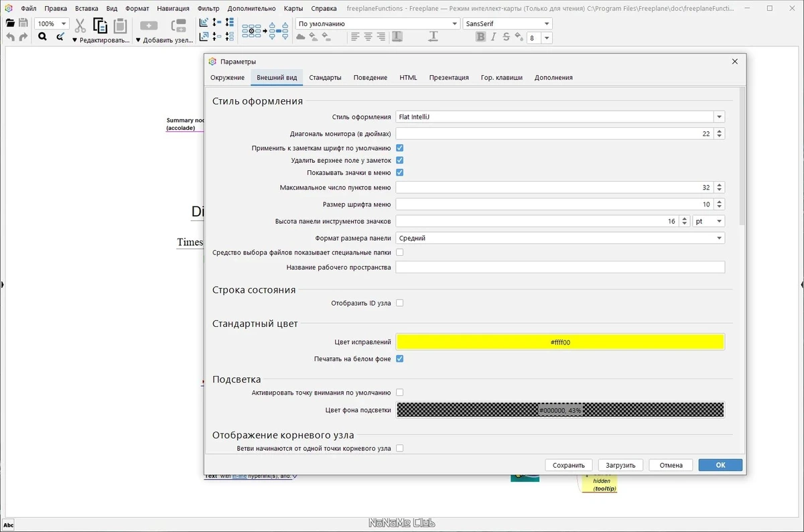Open the magnifier Find icon
The width and height of the screenshot is (804, 532).
(x=42, y=38)
